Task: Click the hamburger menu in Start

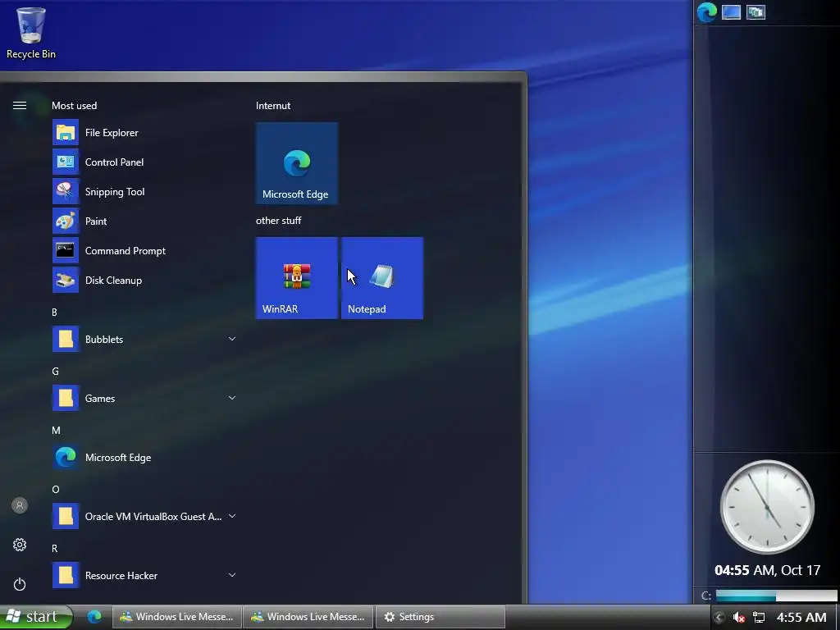Action: 20,106
